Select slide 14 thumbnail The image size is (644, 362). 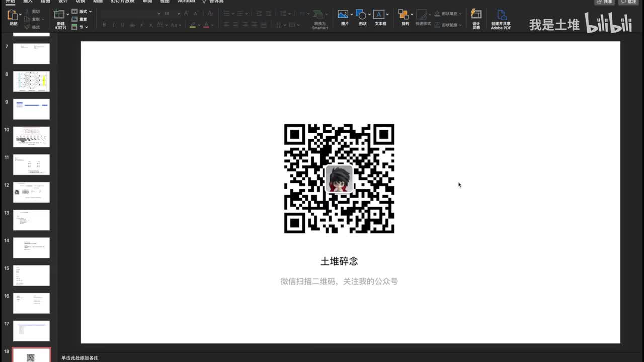(31, 247)
